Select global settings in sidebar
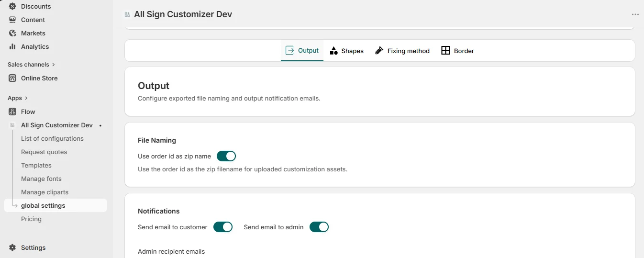 coord(56,205)
